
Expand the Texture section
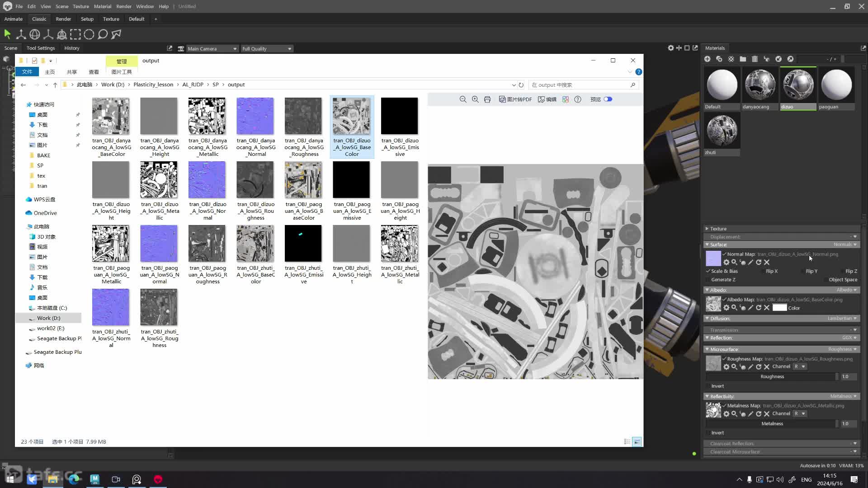click(x=707, y=229)
